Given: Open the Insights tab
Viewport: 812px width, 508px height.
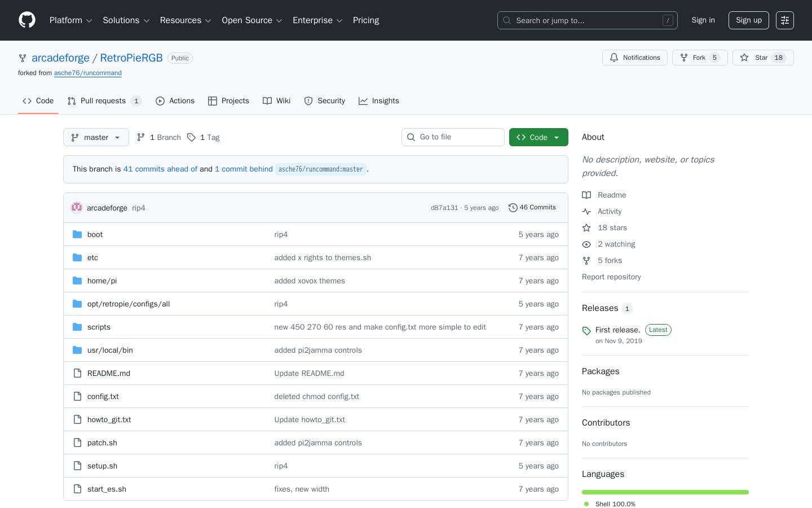Looking at the screenshot, I should pos(379,101).
